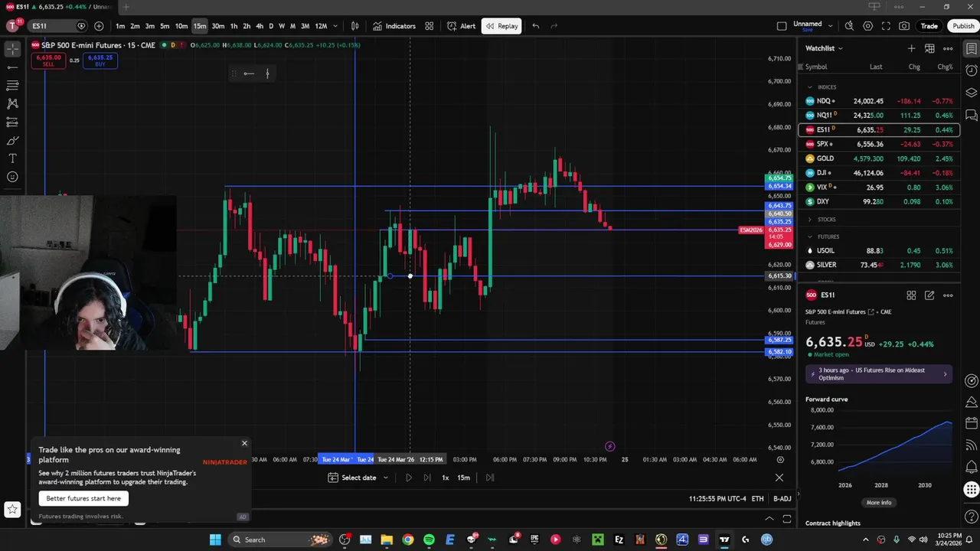Select the 4h timeframe

(x=260, y=26)
